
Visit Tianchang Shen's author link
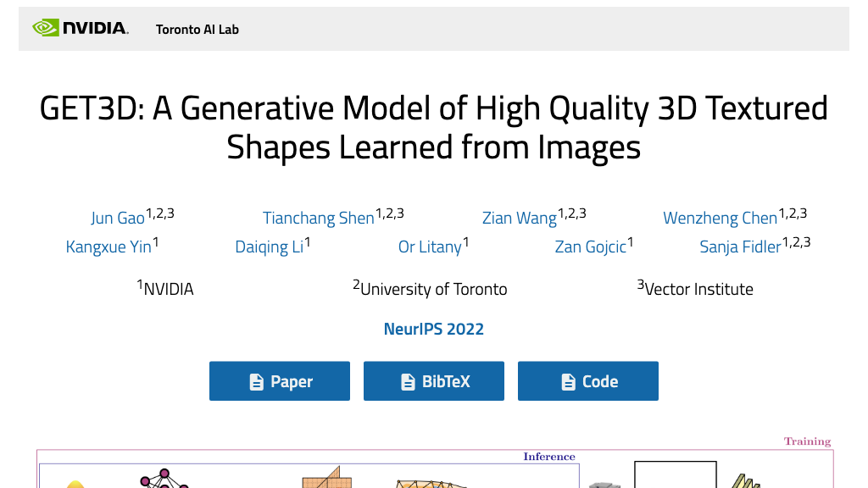[318, 218]
